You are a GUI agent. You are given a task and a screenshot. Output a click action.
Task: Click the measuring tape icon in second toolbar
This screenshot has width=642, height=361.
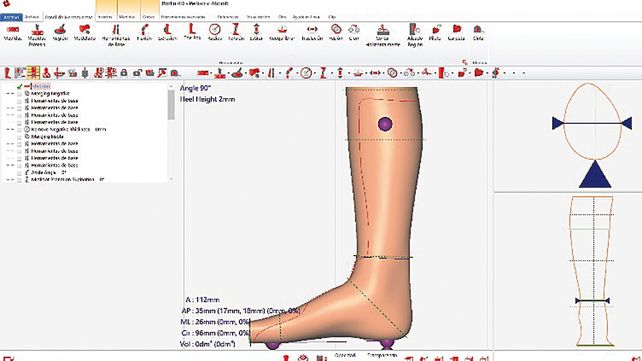tap(175, 73)
